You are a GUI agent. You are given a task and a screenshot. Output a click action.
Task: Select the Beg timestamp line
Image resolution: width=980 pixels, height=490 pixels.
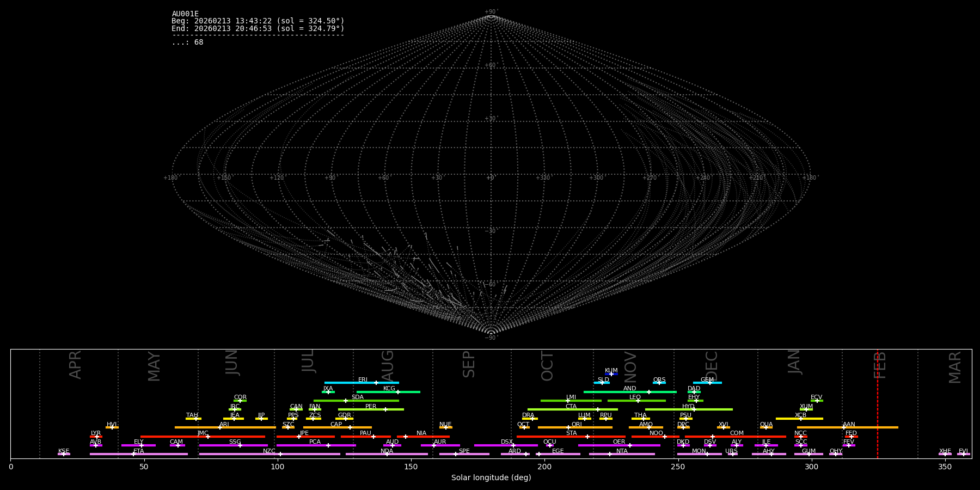coord(258,21)
